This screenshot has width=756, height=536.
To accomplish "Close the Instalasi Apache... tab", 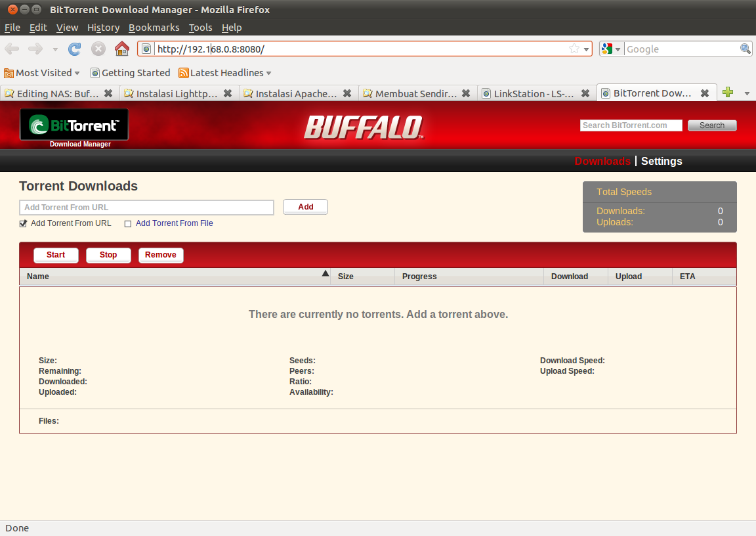I will (346, 93).
